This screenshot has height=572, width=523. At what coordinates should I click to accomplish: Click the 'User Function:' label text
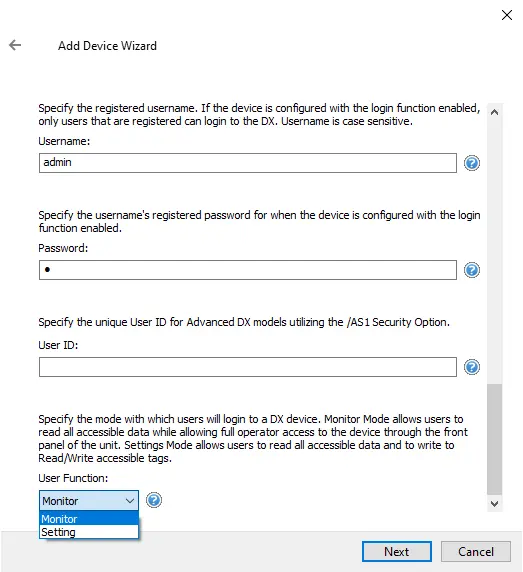(73, 478)
